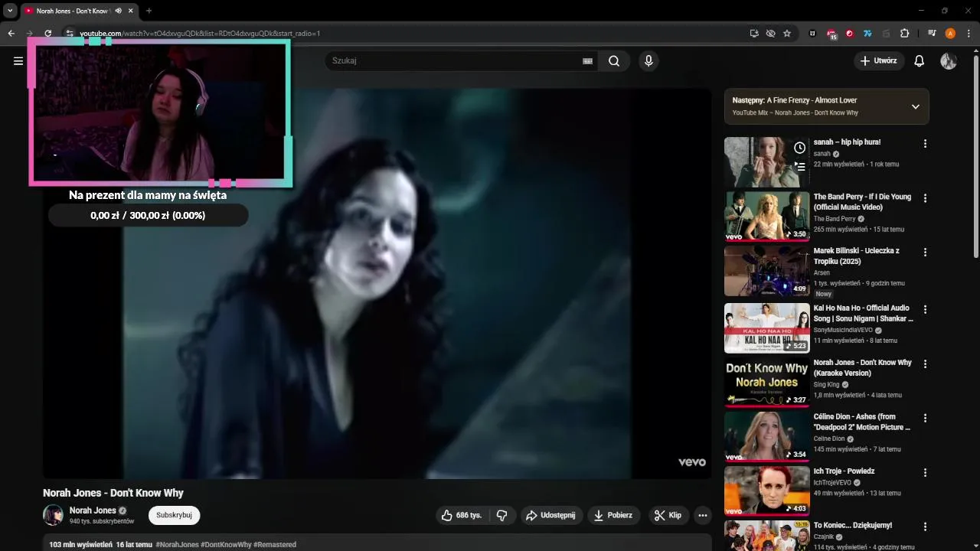980x551 pixels.
Task: Like the video with 686 tys. thumbs up
Action: pos(462,516)
